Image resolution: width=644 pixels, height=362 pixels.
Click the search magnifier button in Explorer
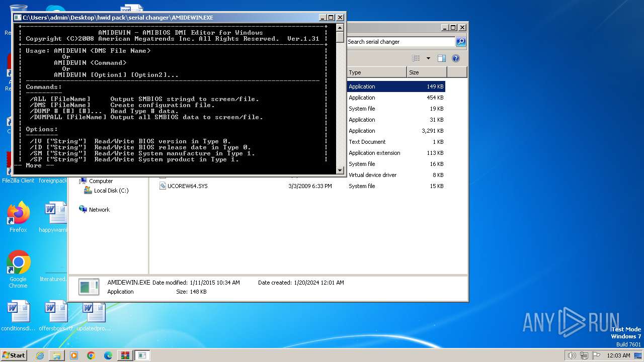point(460,42)
